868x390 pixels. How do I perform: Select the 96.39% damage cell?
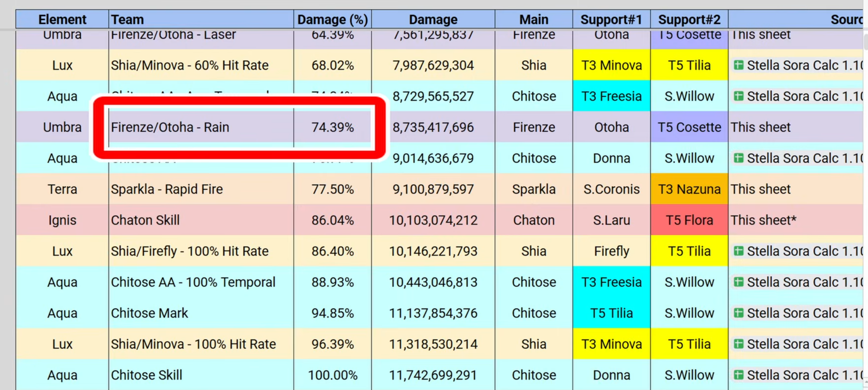[333, 344]
